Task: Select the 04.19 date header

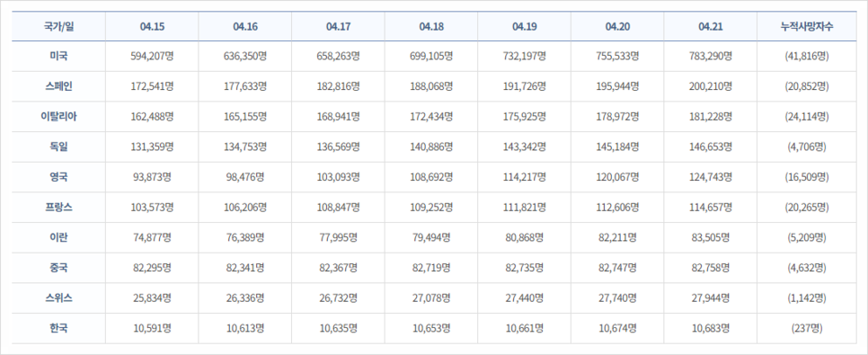Action: click(x=524, y=26)
